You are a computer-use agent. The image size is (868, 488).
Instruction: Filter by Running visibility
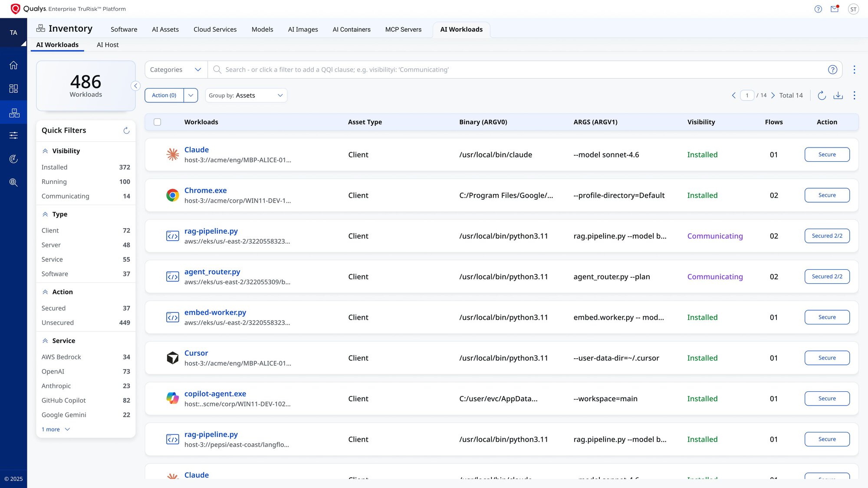[86, 182]
